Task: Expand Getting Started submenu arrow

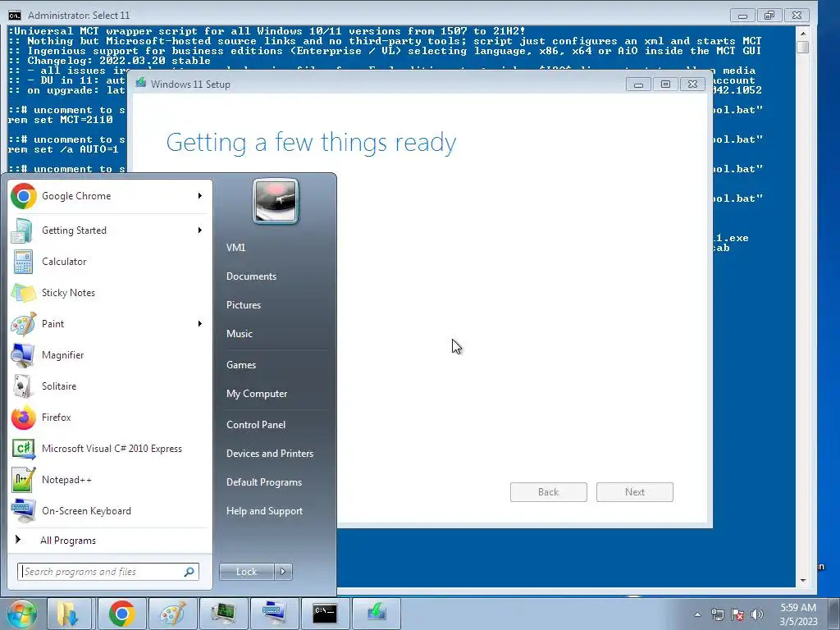Action: [x=200, y=231]
